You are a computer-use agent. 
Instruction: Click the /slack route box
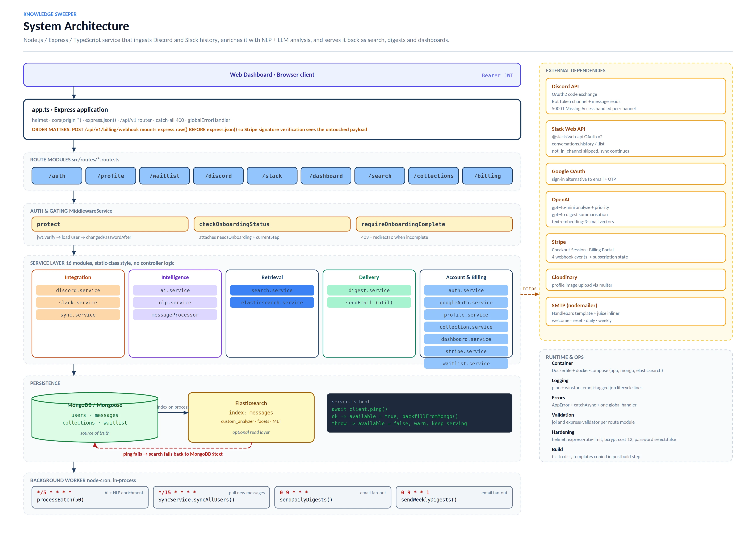[272, 176]
